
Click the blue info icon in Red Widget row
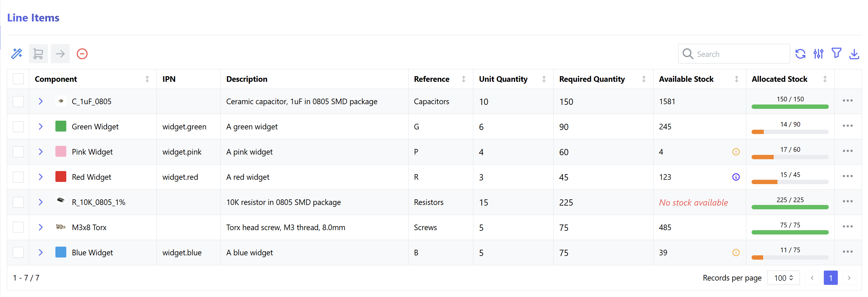736,177
